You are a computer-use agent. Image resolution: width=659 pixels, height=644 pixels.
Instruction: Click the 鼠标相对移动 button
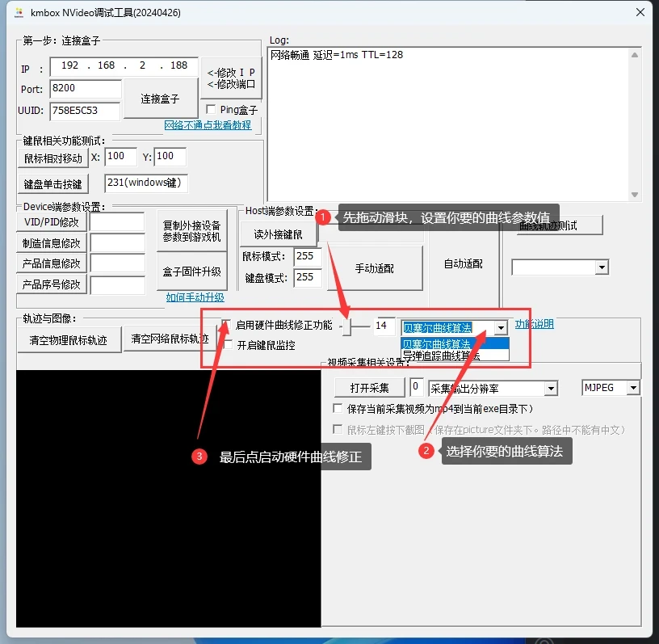pyautogui.click(x=53, y=158)
